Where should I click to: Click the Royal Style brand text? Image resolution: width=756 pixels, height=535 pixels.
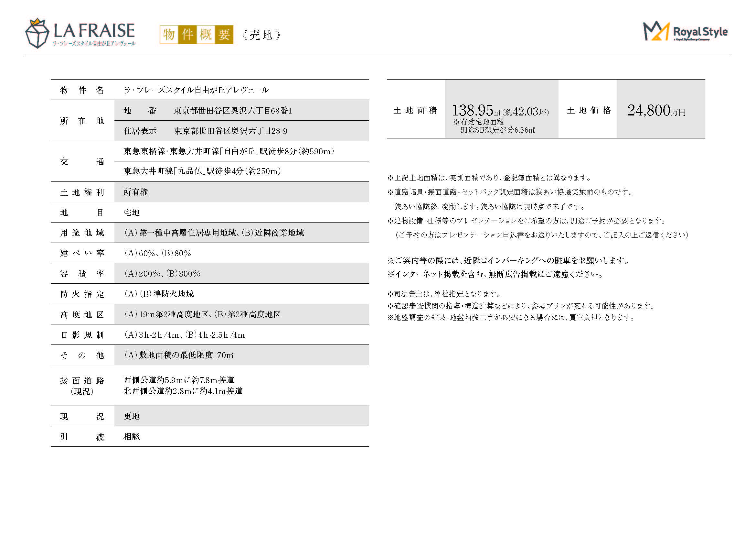click(x=700, y=32)
